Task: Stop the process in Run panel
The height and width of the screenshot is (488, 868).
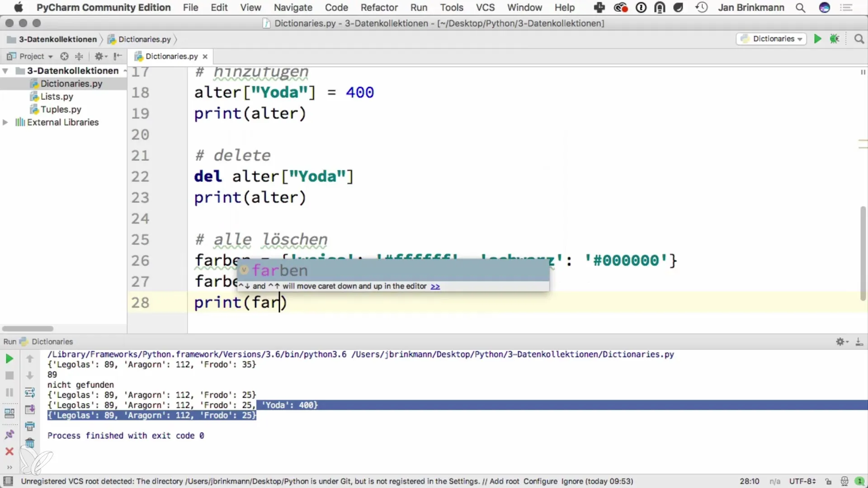Action: [9, 375]
